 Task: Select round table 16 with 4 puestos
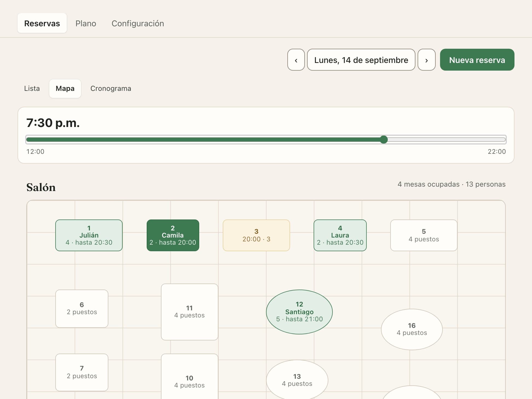tap(412, 329)
